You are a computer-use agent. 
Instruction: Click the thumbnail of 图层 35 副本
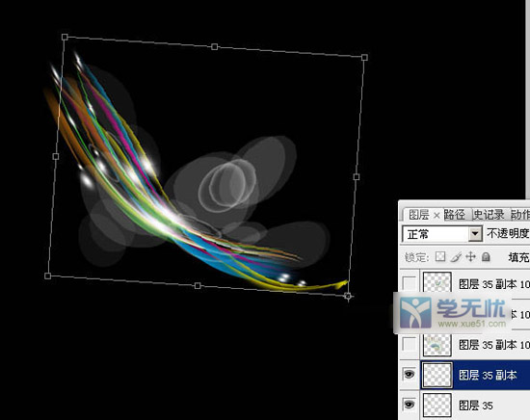[437, 375]
